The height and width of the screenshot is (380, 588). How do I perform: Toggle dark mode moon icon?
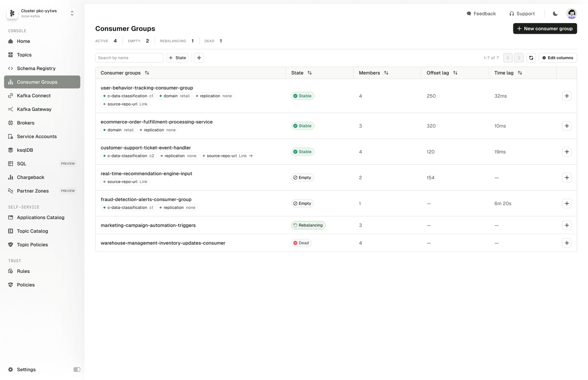coord(555,14)
